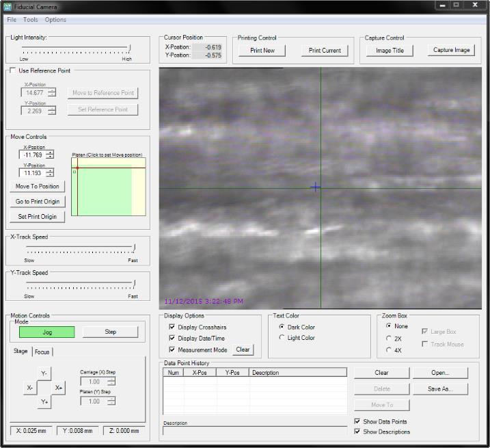Viewport: 490px width, 448px height.
Task: Click Move Controls Y-Position value field
Action: pyautogui.click(x=33, y=172)
